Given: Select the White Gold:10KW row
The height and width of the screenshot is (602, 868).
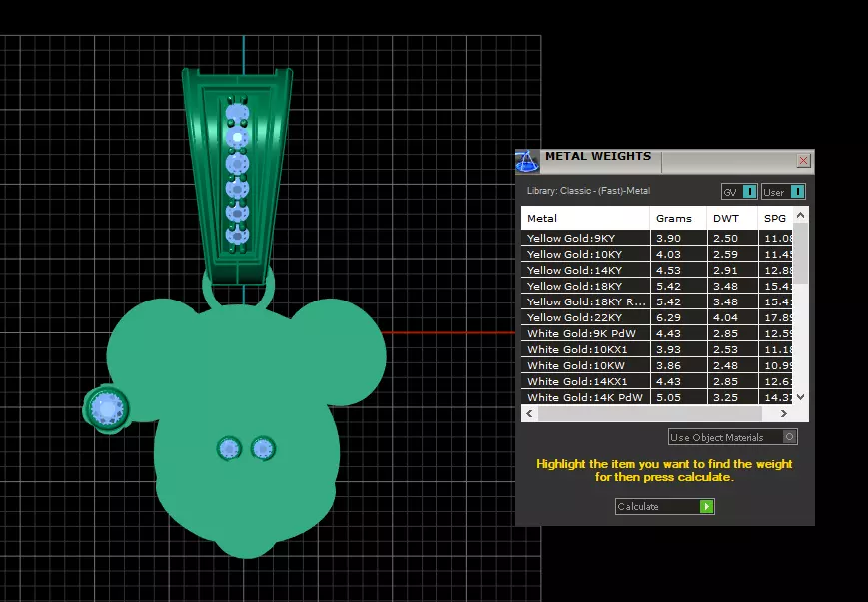Looking at the screenshot, I should pyautogui.click(x=657, y=366).
